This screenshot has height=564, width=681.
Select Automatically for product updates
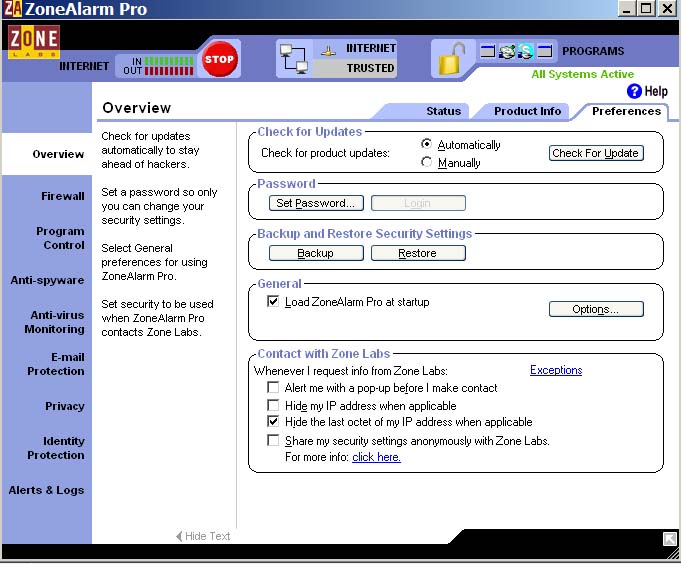(x=426, y=144)
